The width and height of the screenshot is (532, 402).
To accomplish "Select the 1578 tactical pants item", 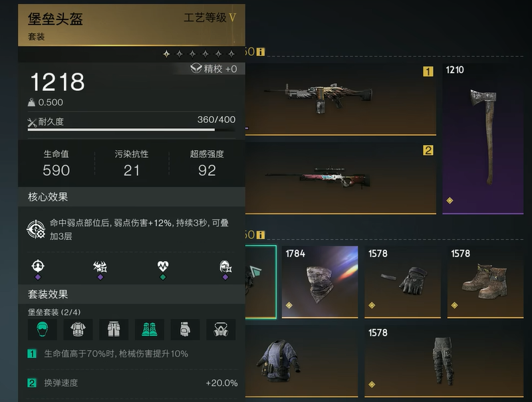I will [x=444, y=361].
